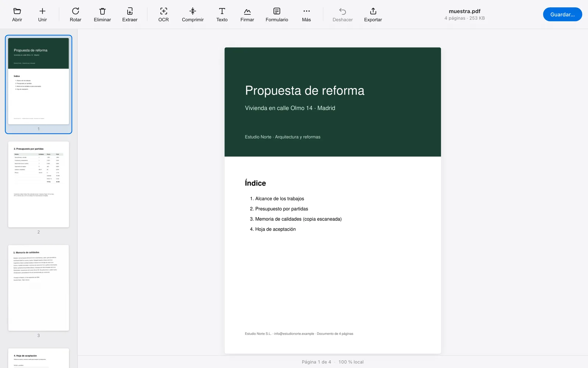Click index entry '2. Presupuesto por partidas'
Viewport: 588px width, 368px height.
279,209
